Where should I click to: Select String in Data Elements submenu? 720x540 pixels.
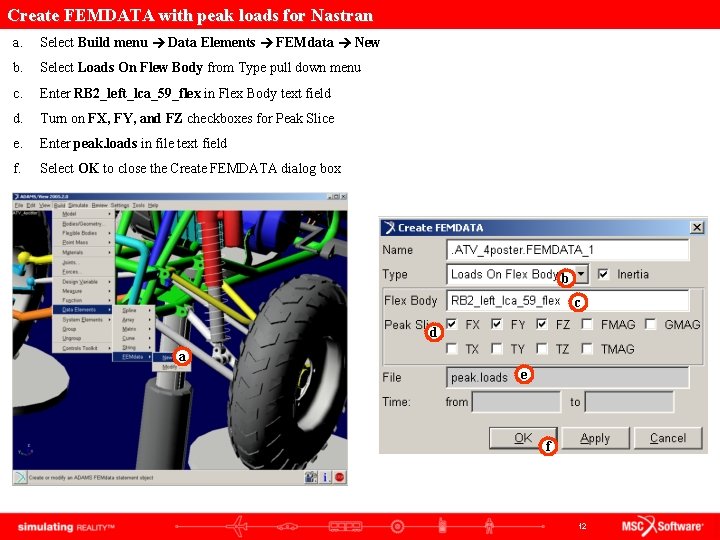(133, 348)
